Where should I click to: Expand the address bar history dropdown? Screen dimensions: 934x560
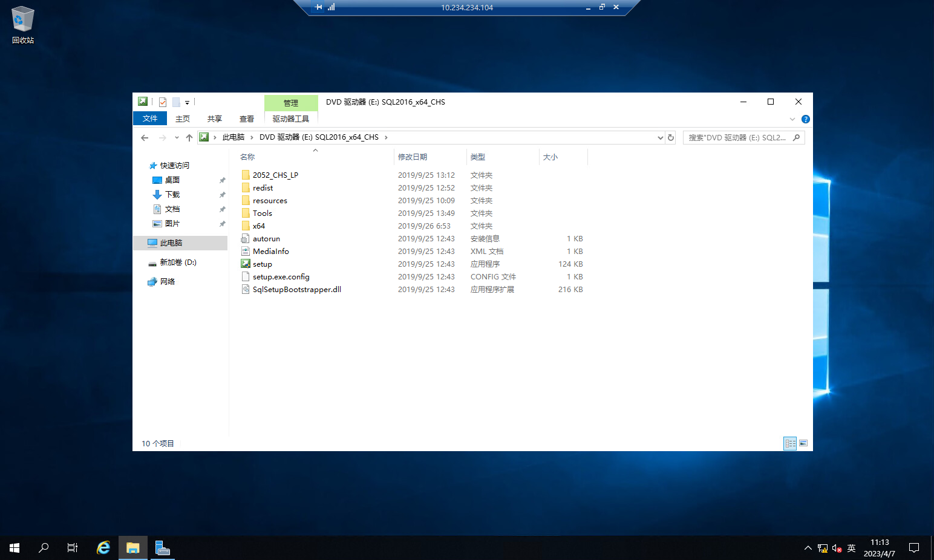coord(660,138)
